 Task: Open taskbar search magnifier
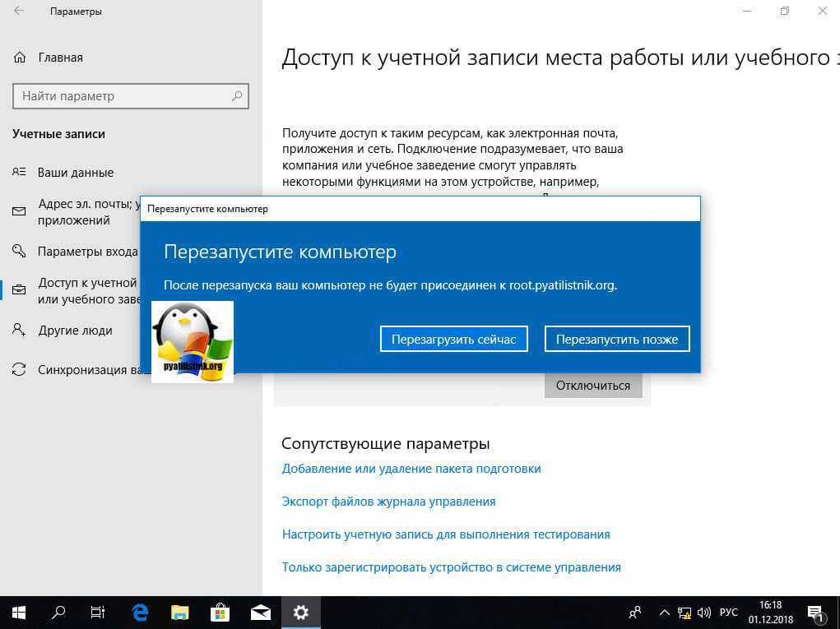[58, 613]
